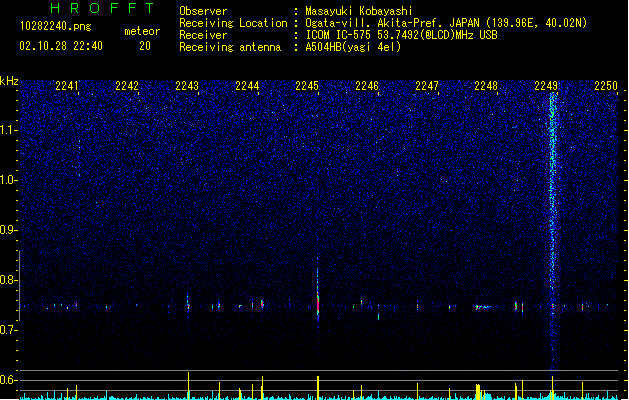The image size is (629, 400).
Task: Click the 2249 time marker
Action: [x=546, y=86]
